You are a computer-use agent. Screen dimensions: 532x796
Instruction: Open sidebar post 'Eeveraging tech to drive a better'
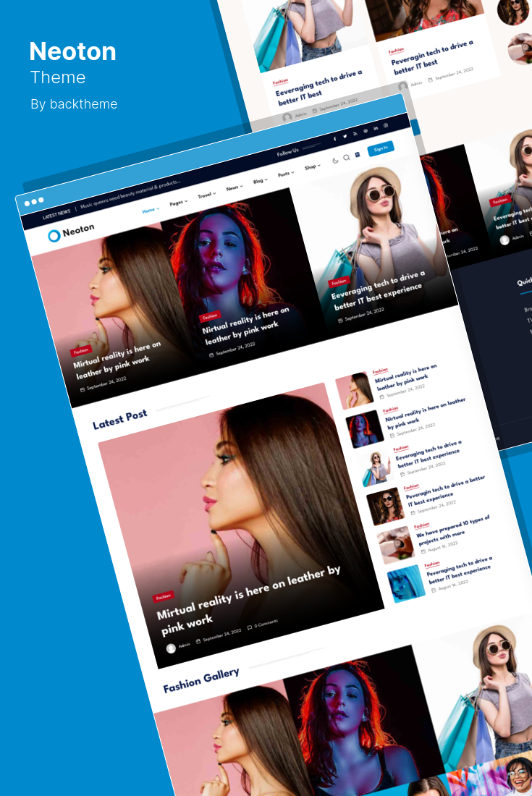click(428, 454)
